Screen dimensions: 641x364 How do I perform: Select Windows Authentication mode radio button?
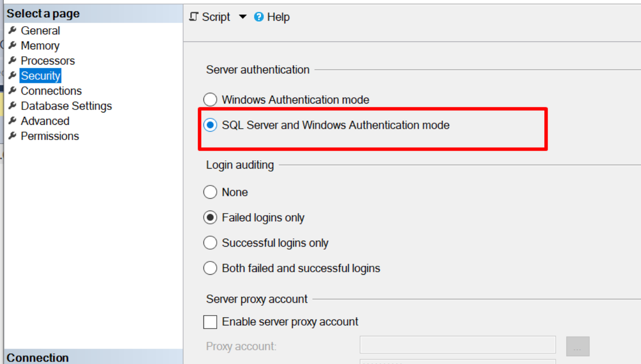(x=210, y=100)
